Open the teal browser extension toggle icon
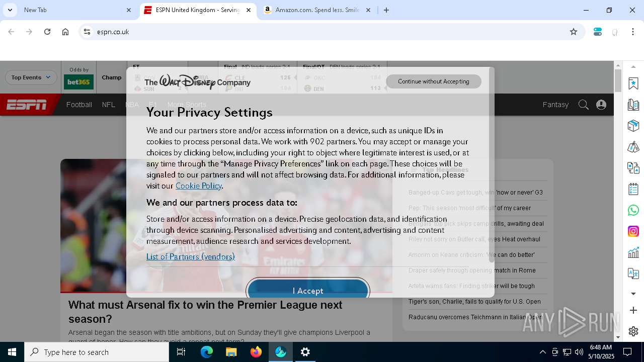 598,32
